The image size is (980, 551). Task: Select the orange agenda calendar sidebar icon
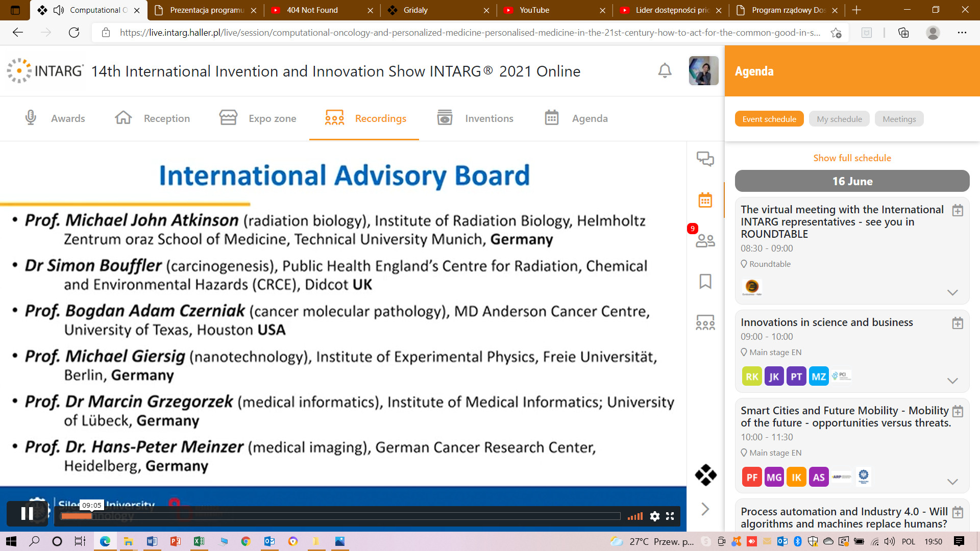[705, 200]
